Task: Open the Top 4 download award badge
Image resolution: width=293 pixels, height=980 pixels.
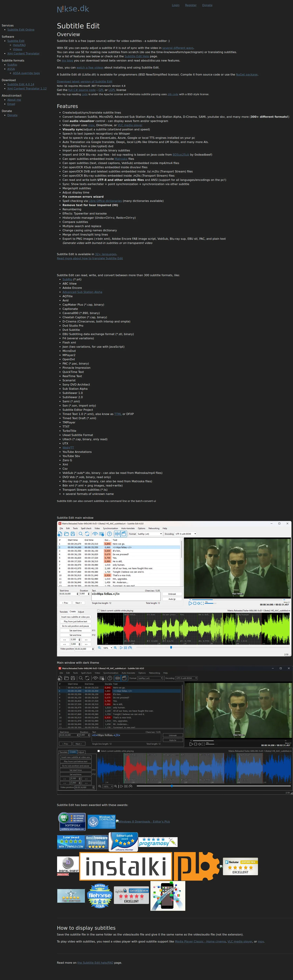Action: coord(71,896)
